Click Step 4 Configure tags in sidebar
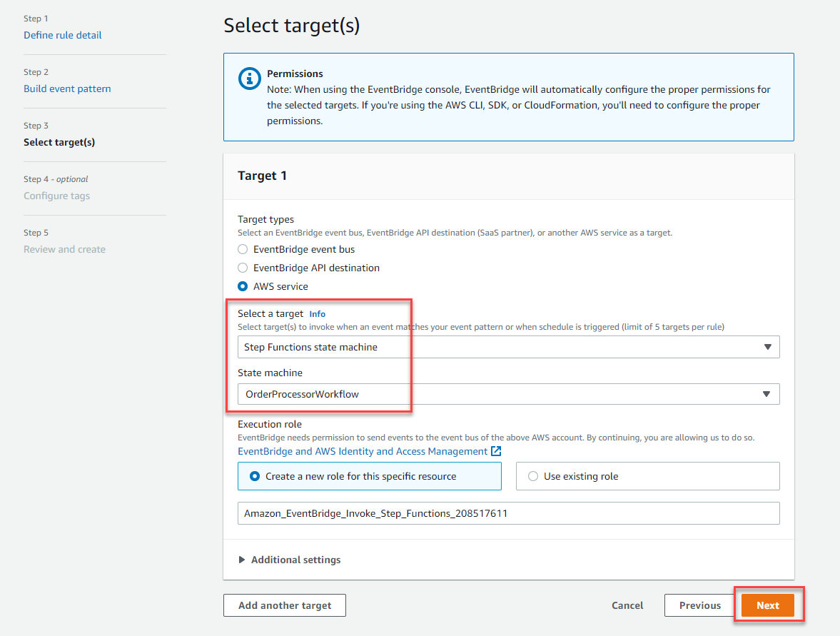This screenshot has width=840, height=636. click(x=57, y=196)
